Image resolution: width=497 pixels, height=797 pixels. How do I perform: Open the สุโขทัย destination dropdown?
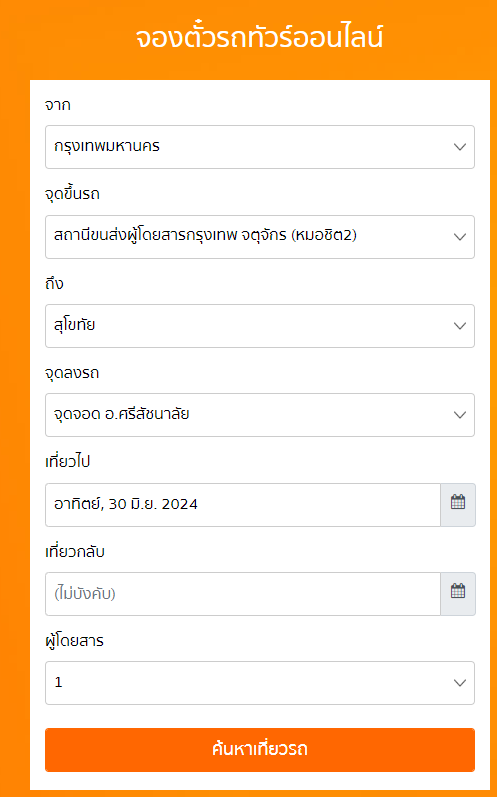click(260, 326)
